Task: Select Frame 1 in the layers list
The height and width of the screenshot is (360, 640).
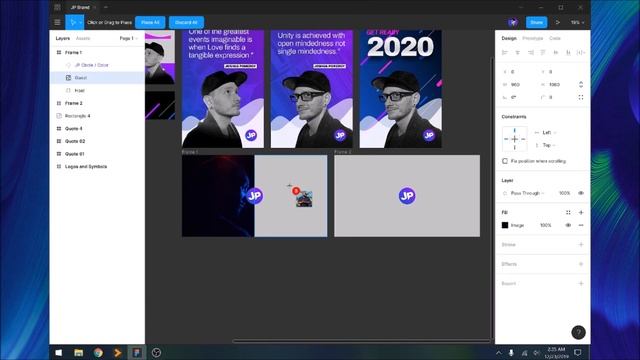Action: click(97, 53)
